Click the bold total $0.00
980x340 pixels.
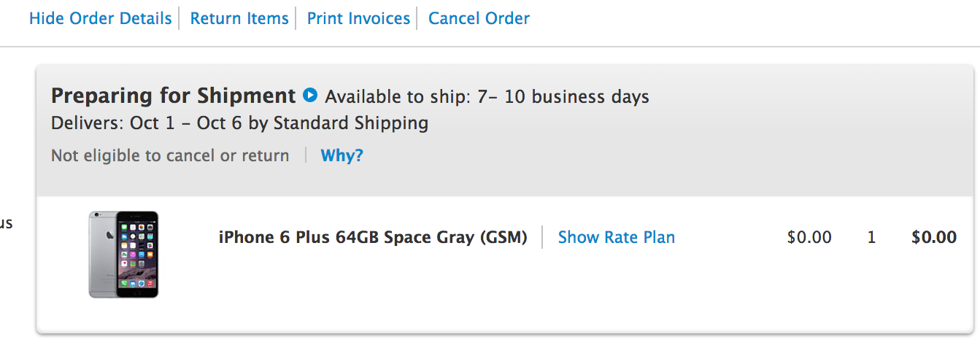934,237
